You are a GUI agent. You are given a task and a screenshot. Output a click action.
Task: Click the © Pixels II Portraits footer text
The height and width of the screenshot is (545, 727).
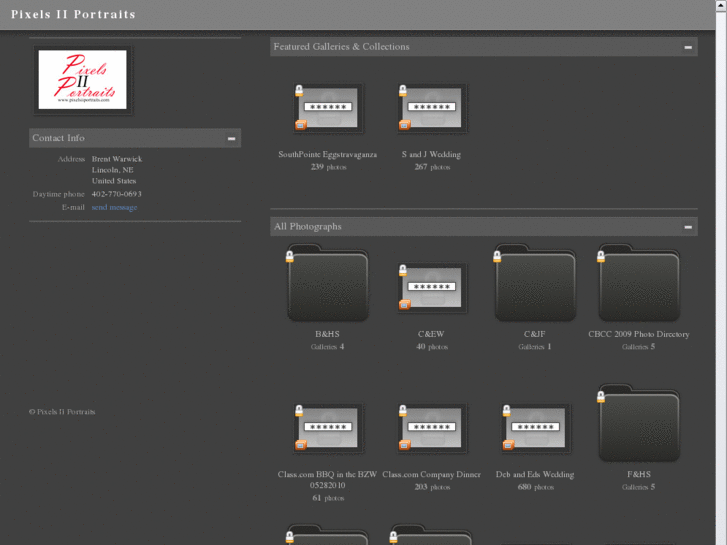(x=62, y=412)
